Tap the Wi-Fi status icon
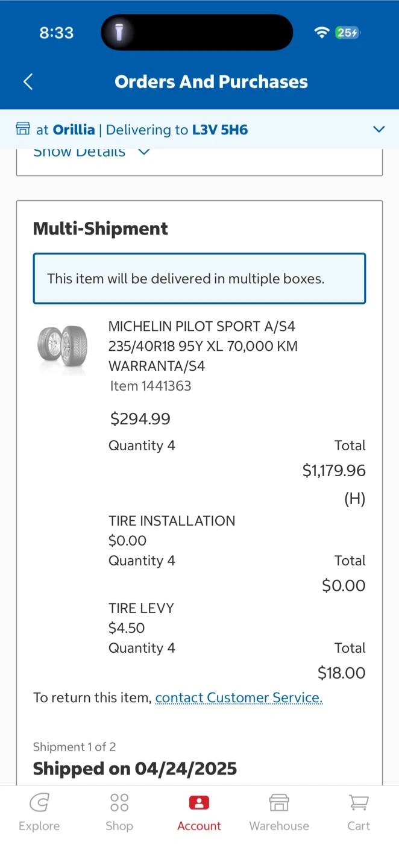Screen dimensions: 399x868 322,33
